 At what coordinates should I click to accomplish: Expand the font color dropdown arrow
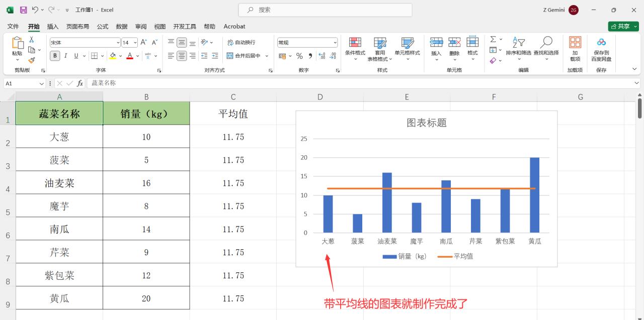(x=137, y=56)
